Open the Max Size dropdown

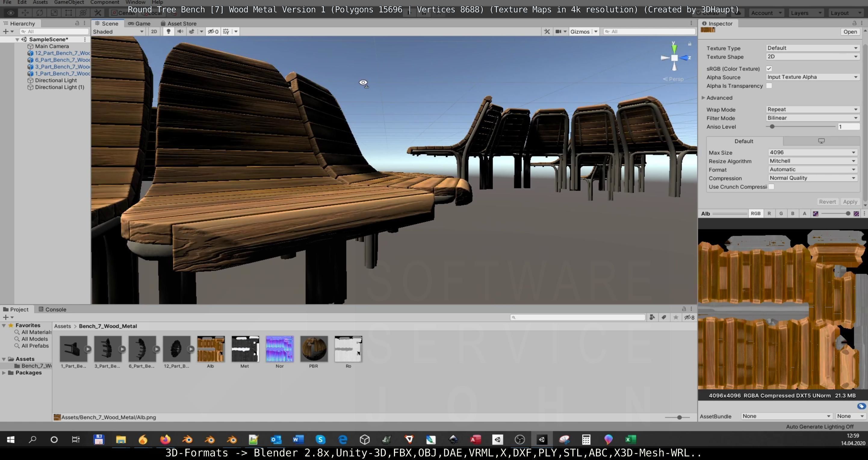pos(812,152)
